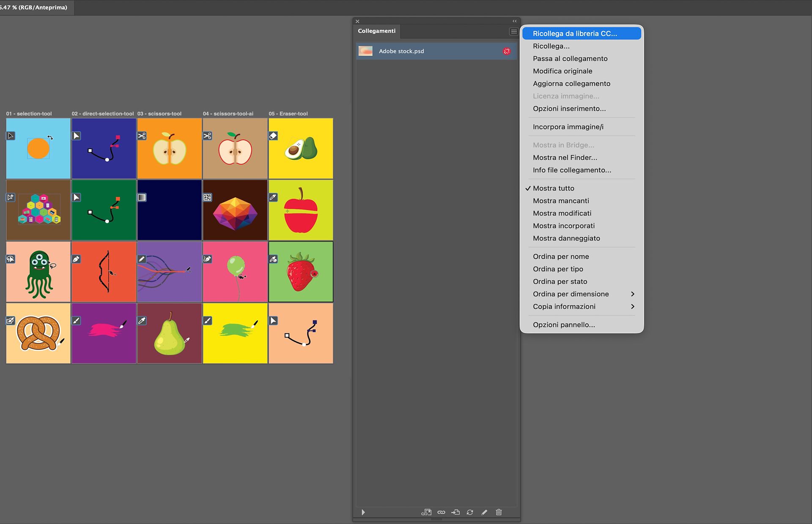Click Go to Link icon

click(x=455, y=512)
